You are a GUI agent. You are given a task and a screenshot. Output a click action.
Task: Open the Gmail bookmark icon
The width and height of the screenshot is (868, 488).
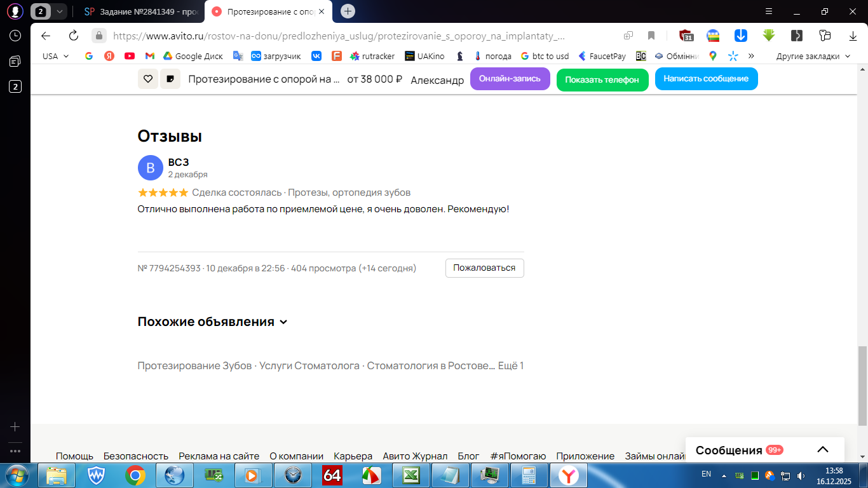tap(150, 56)
